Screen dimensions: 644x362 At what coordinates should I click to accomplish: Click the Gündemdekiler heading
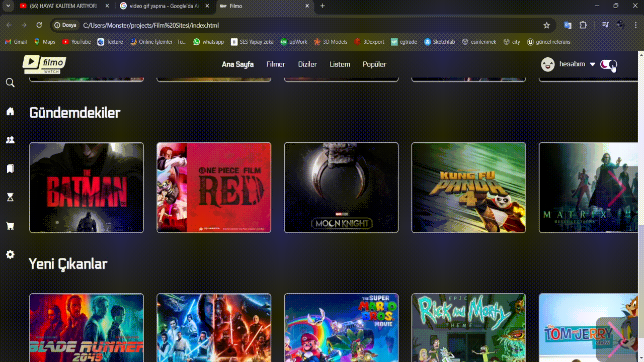point(75,113)
